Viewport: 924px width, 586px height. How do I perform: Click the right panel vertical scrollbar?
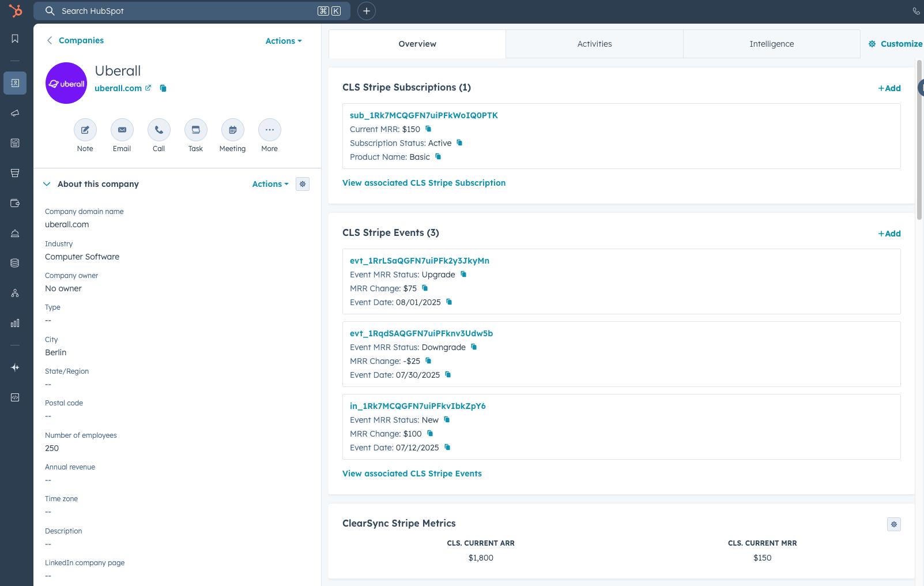(x=920, y=139)
